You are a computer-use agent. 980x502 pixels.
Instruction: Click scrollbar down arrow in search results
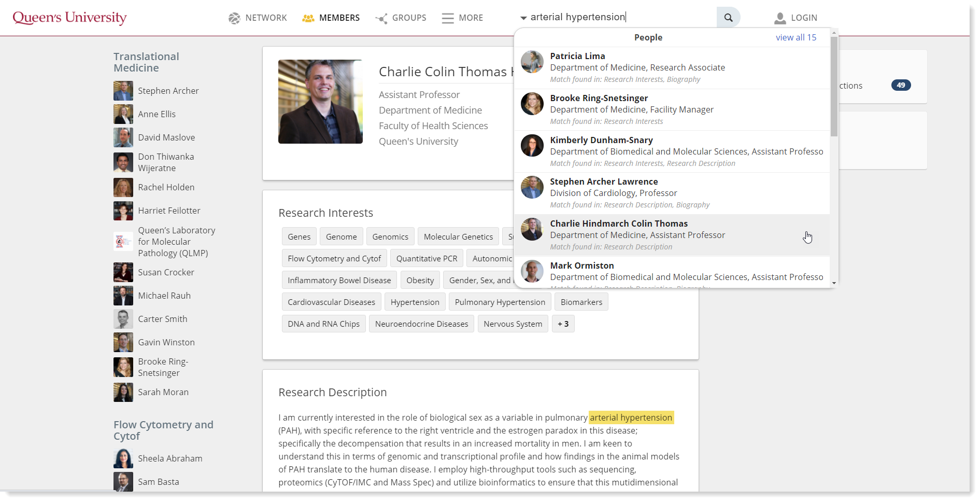coord(834,283)
